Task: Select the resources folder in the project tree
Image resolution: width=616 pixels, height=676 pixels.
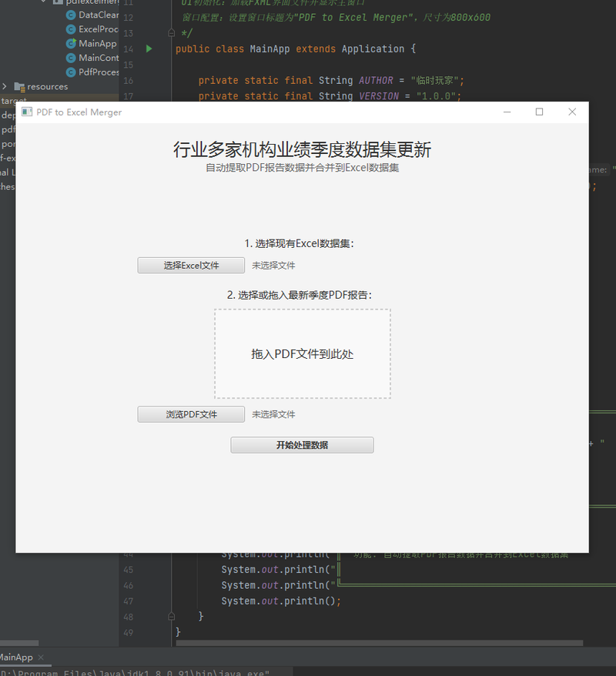Action: pos(48,87)
